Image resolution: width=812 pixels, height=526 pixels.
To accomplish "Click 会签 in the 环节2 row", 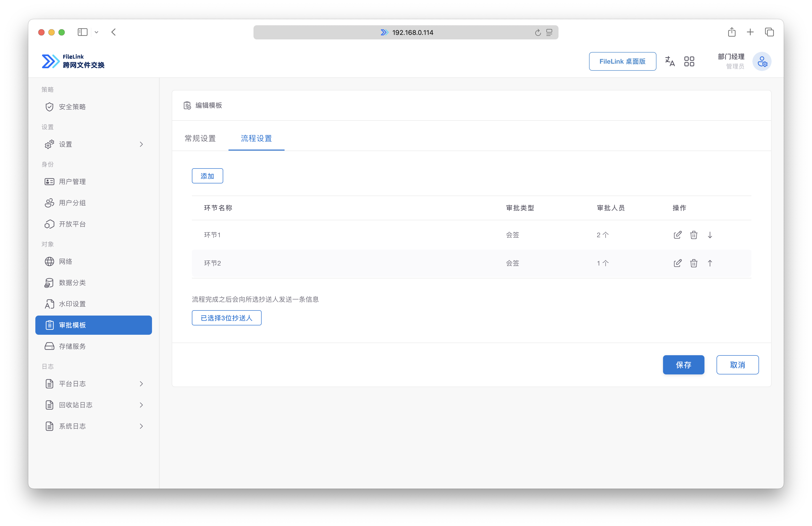I will click(513, 263).
